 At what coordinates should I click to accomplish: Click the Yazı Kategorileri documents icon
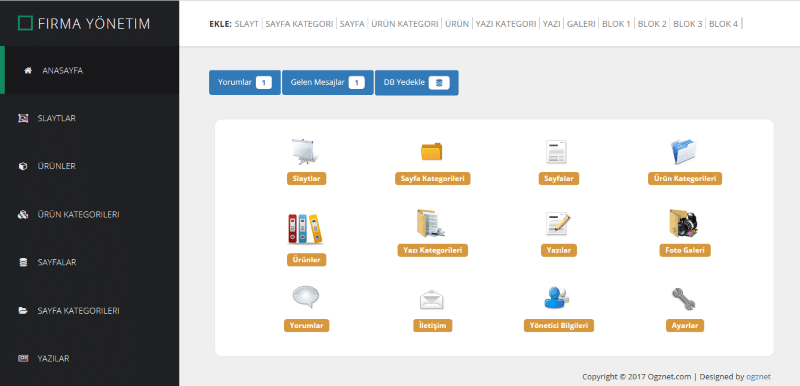tap(431, 223)
